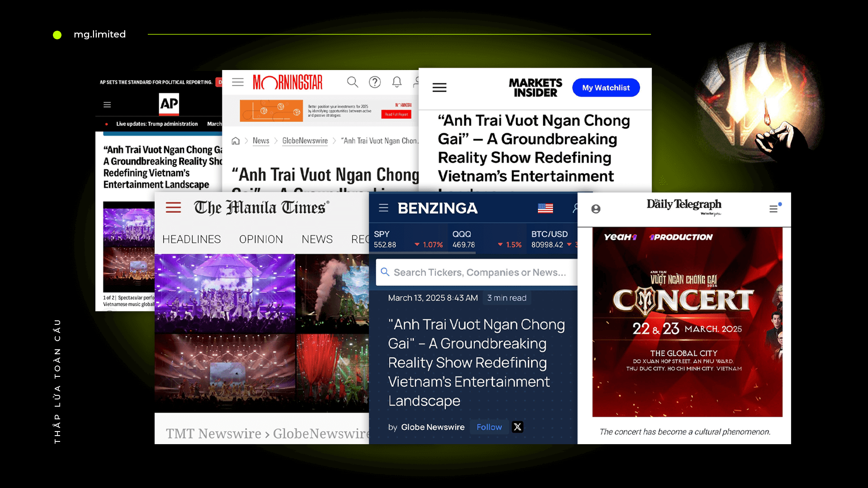
Task: Go to Morningstar home breadcrumb icon
Action: [x=236, y=141]
